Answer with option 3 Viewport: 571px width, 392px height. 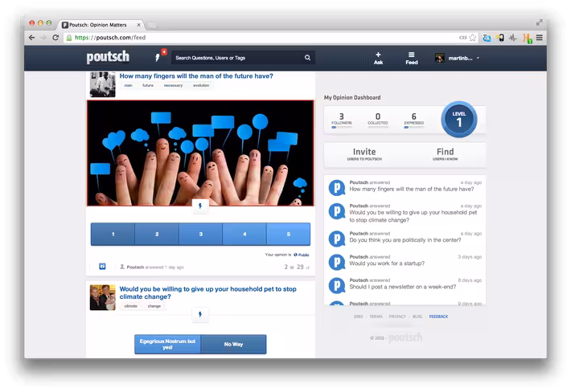(x=200, y=235)
